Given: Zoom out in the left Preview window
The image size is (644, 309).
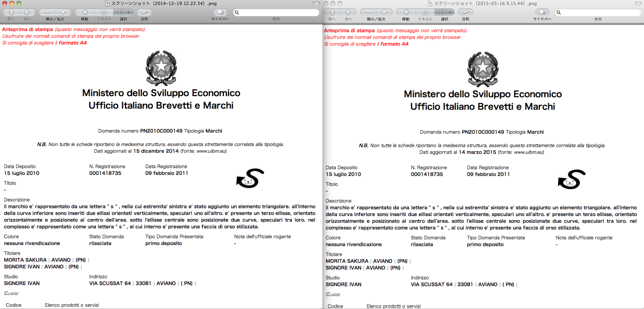Looking at the screenshot, I should tap(47, 12).
